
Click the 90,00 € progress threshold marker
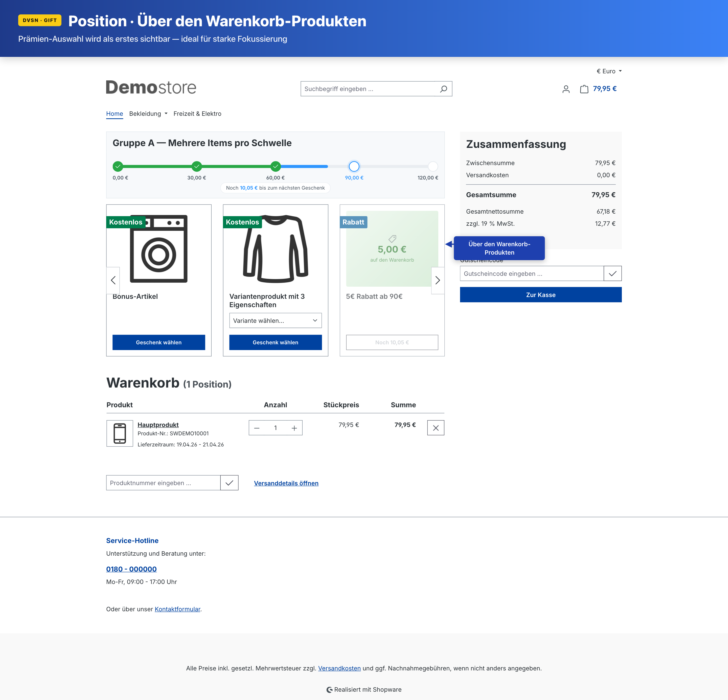click(x=354, y=166)
